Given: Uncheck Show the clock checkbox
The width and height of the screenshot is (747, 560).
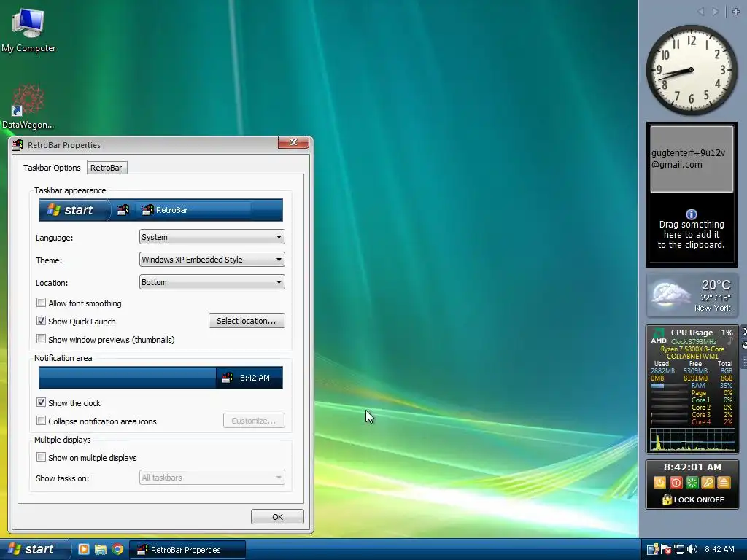Looking at the screenshot, I should point(41,402).
